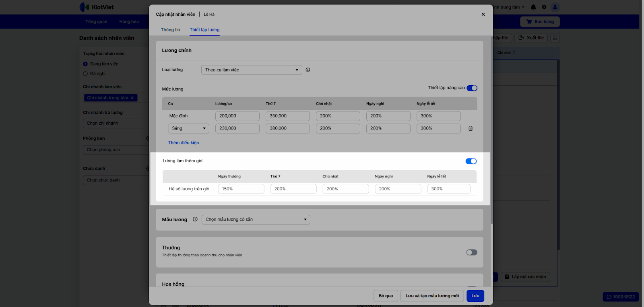Switch to the Thông tin tab
The height and width of the screenshot is (307, 644).
coord(170,30)
